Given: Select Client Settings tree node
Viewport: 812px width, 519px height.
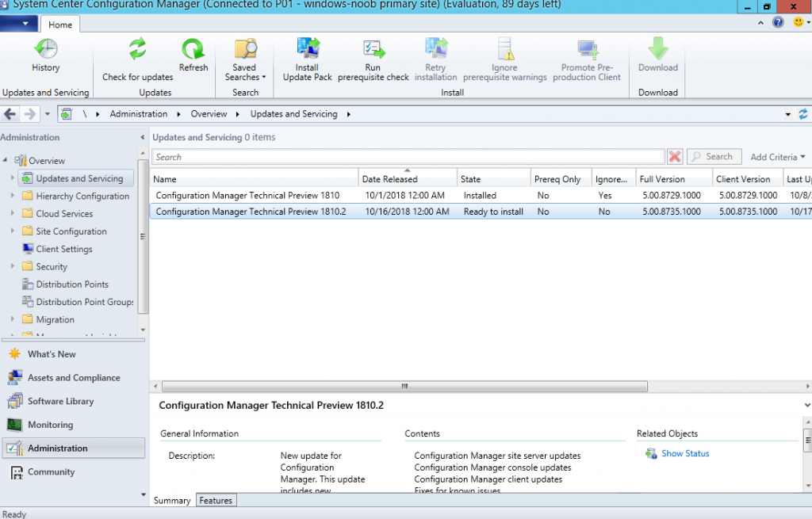Looking at the screenshot, I should [x=63, y=249].
